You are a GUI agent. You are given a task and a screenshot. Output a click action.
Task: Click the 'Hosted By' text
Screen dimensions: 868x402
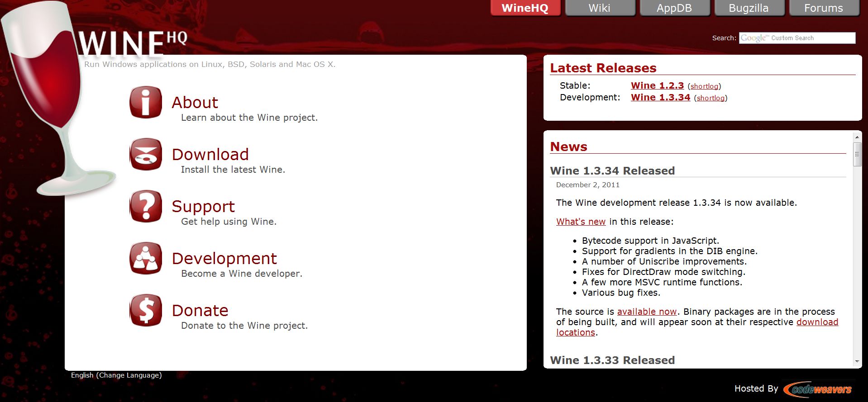pyautogui.click(x=756, y=388)
